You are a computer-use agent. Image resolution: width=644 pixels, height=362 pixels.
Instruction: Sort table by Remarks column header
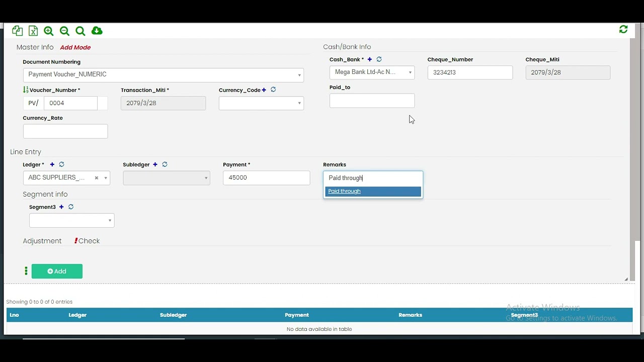411,315
